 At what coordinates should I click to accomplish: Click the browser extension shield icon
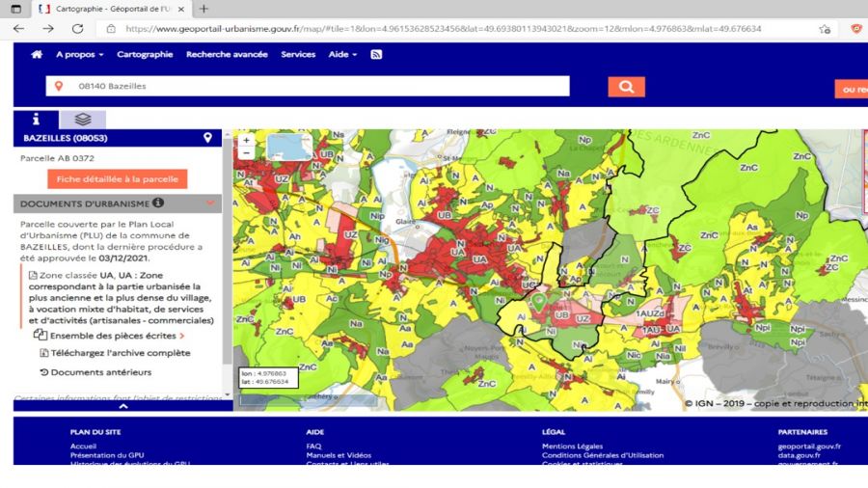pyautogui.click(x=857, y=29)
